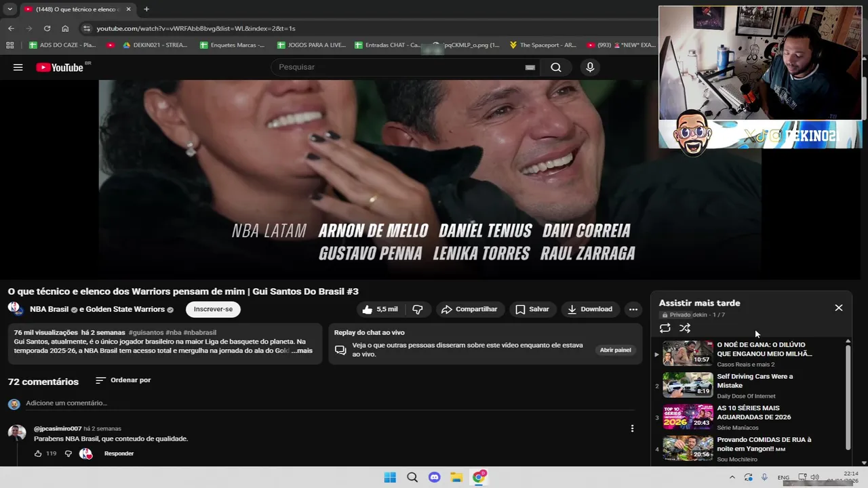Like the jpcasimiro007 comment
The width and height of the screenshot is (868, 488).
(38, 453)
